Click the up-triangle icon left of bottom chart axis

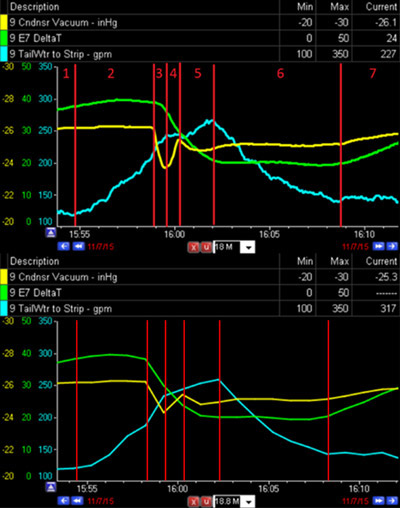(51, 487)
